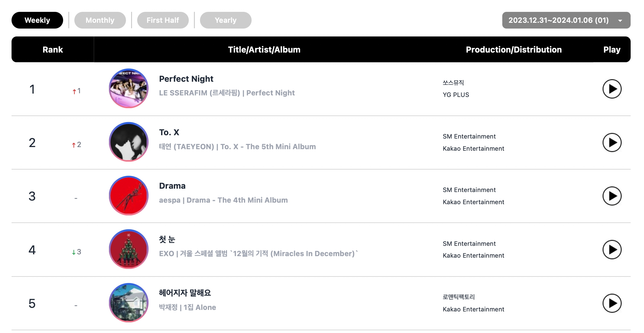
Task: Open the chart week date dropdown
Action: click(x=566, y=20)
